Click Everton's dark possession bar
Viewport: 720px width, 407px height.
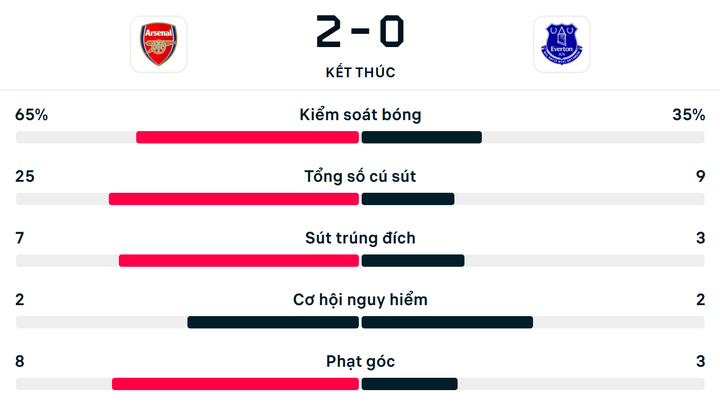pyautogui.click(x=422, y=137)
